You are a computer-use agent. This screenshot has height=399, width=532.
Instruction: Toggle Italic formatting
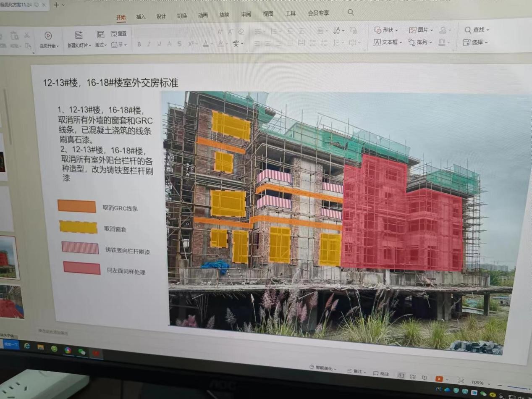pos(149,44)
